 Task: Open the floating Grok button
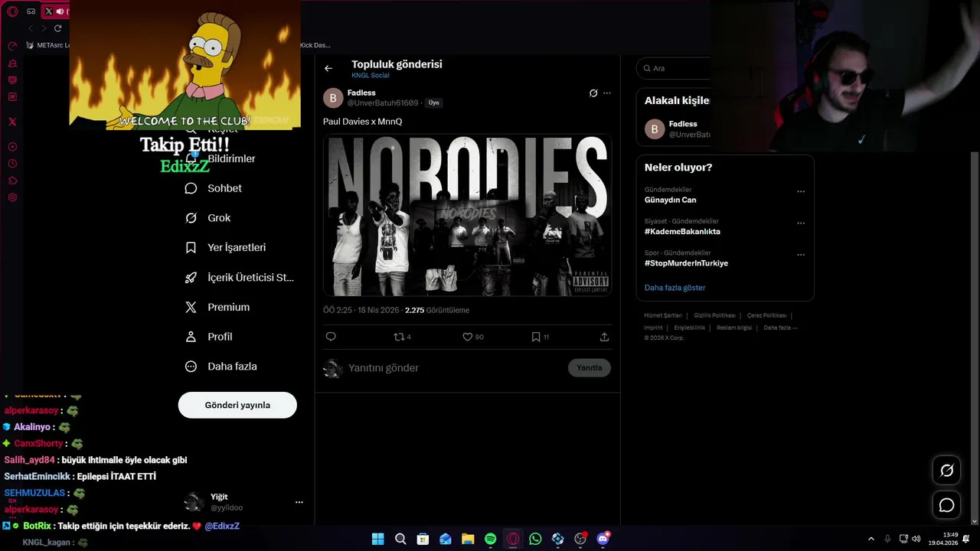[x=947, y=471]
